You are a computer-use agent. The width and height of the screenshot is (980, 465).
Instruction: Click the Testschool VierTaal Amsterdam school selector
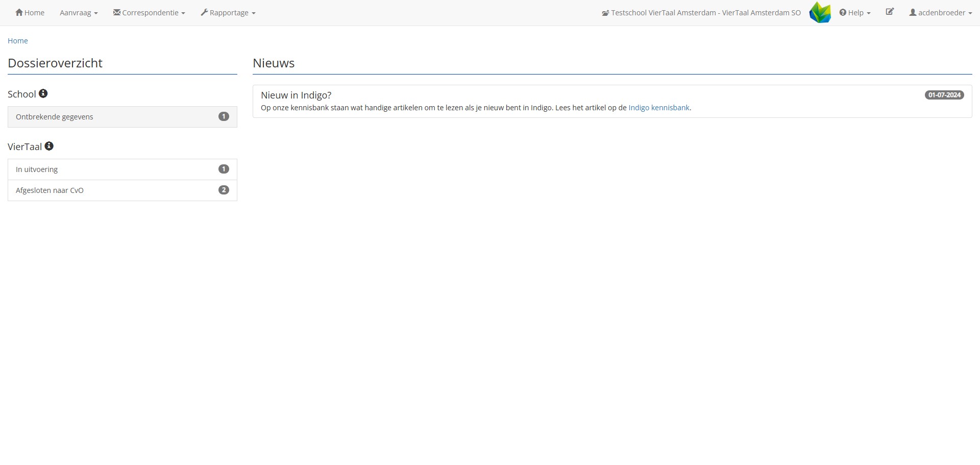(x=701, y=13)
